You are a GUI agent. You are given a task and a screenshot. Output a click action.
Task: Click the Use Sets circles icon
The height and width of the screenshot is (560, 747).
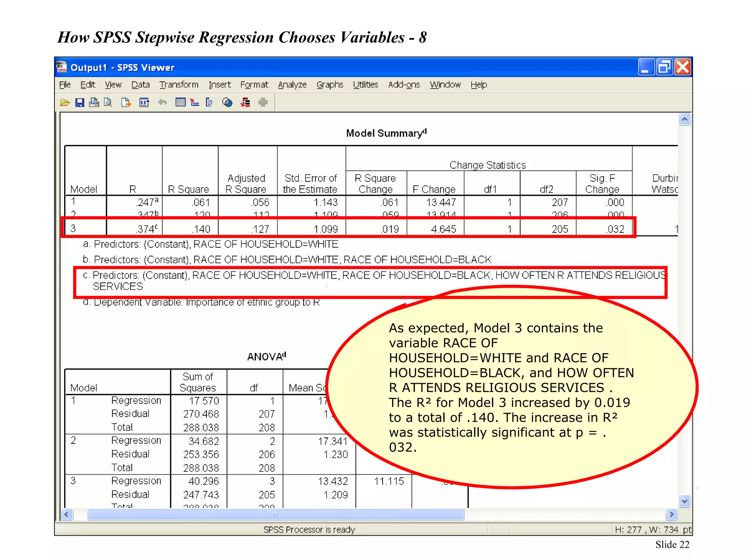point(227,103)
